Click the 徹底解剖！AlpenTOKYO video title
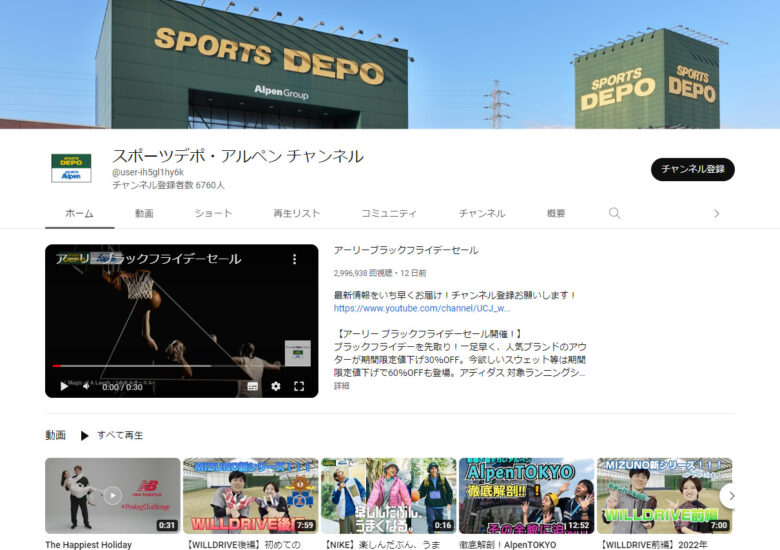 (507, 545)
